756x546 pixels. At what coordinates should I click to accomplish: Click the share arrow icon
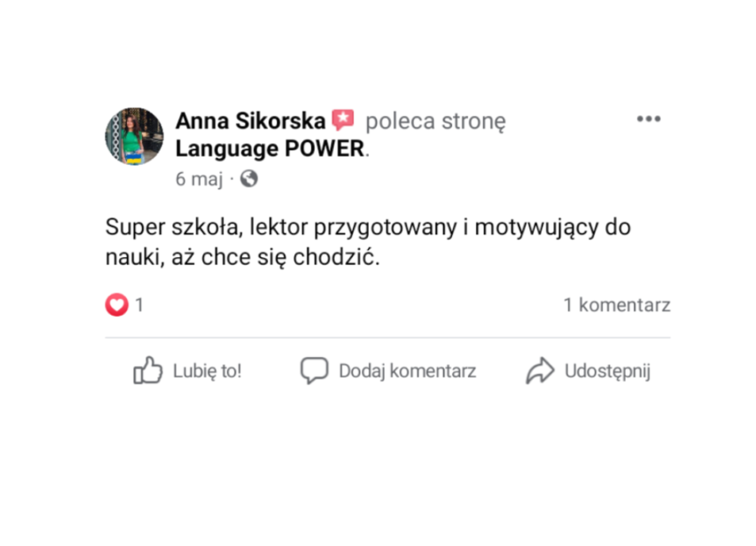point(540,370)
